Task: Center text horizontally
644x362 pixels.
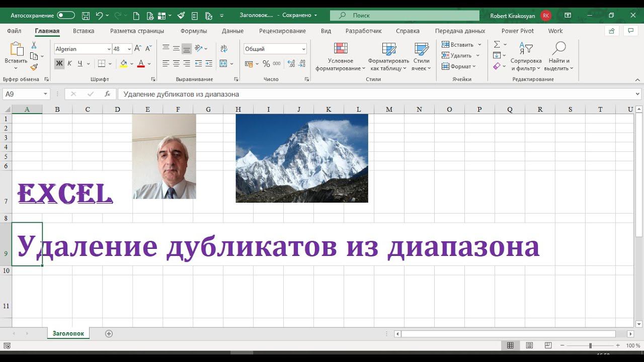Action: (x=176, y=63)
